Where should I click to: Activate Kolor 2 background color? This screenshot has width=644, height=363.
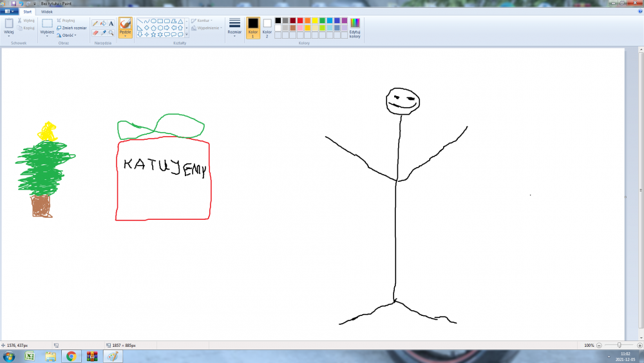pos(267,28)
